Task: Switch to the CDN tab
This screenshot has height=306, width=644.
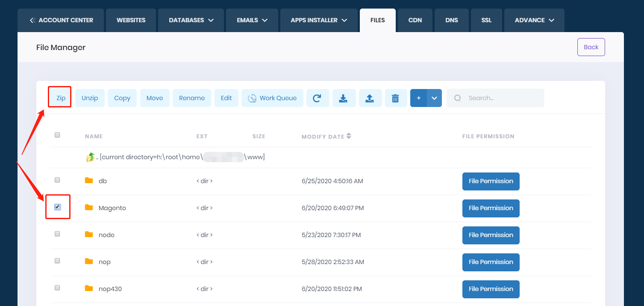Action: click(415, 20)
